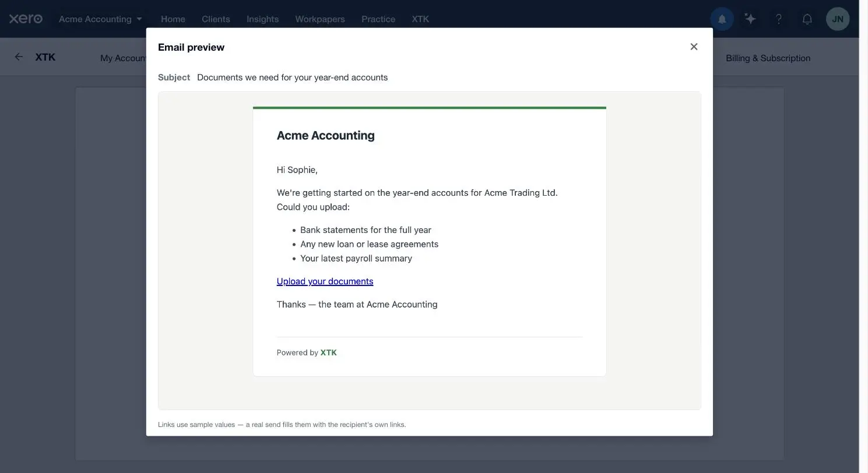This screenshot has height=473, width=868.
Task: Go back using the XTK arrow
Action: point(19,57)
